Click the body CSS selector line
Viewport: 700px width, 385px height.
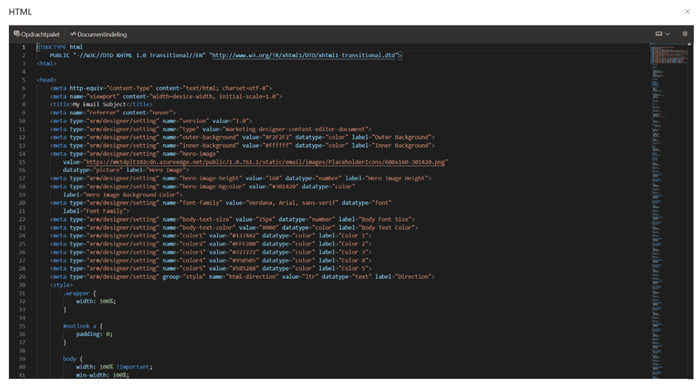tap(73, 359)
